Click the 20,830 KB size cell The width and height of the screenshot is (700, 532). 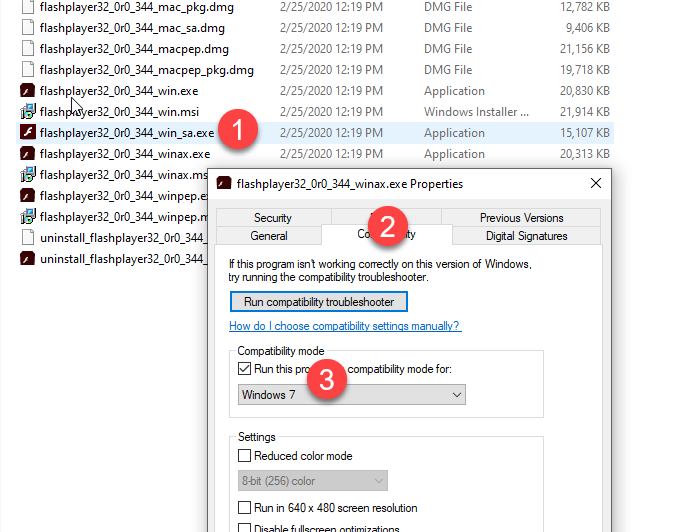(584, 91)
